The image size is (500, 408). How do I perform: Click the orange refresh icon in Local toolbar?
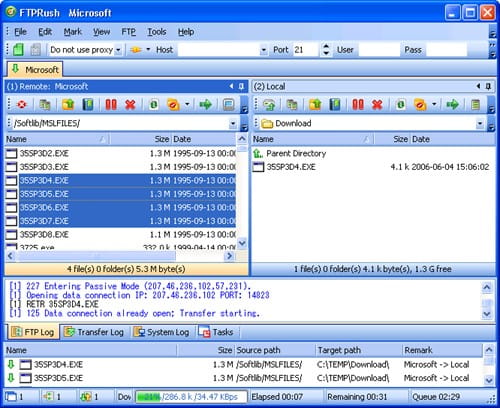tap(420, 105)
